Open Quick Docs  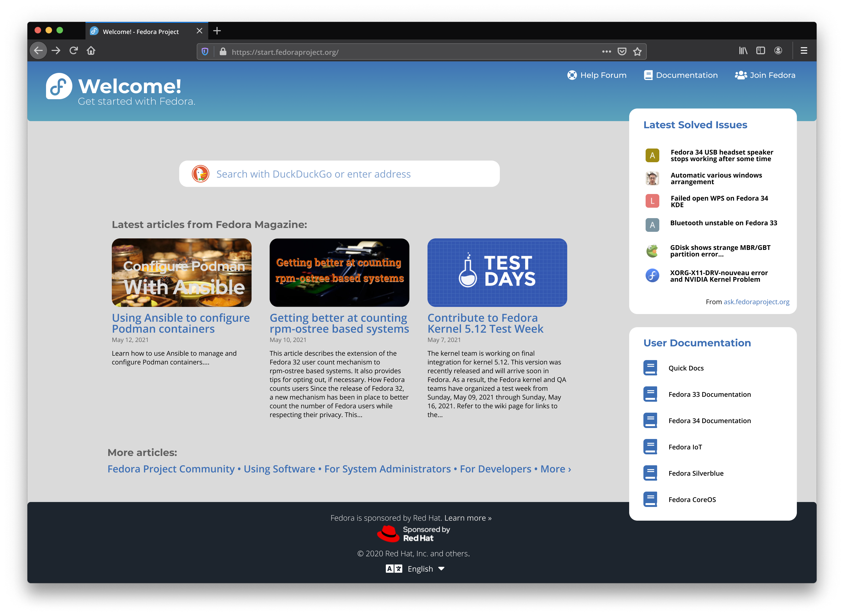[x=686, y=368]
